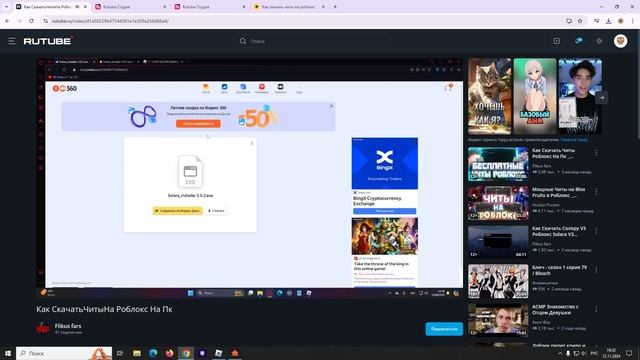Show hidden system tray icons
This screenshot has width=640, height=360.
(x=560, y=353)
